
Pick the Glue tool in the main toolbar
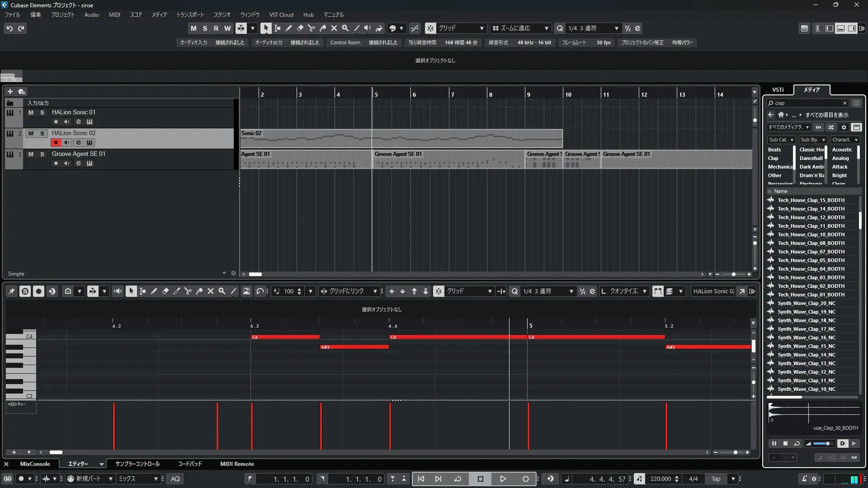tap(322, 28)
